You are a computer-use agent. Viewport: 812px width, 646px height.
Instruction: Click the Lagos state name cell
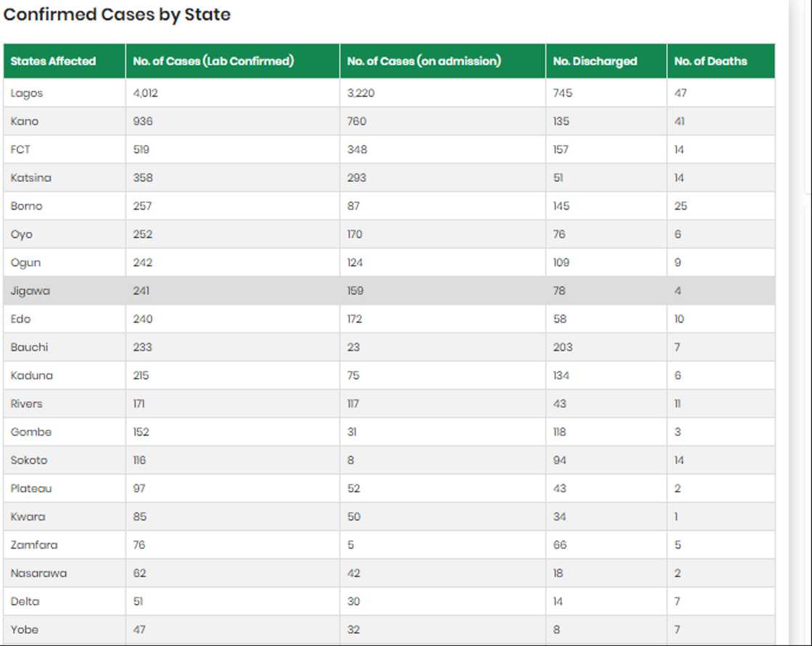(27, 93)
